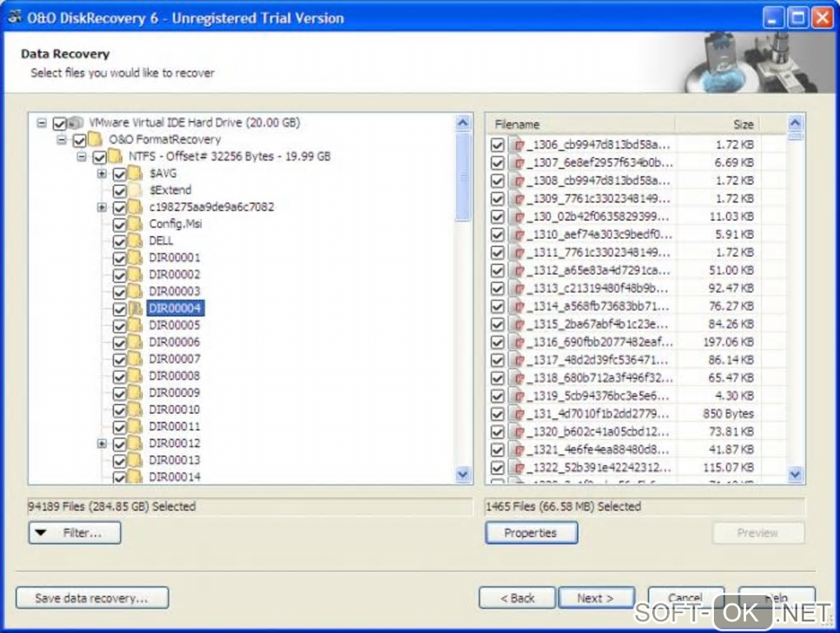The image size is (840, 633).
Task: Click file icon of _1307_6e8ef2957f634b0b
Action: [517, 163]
